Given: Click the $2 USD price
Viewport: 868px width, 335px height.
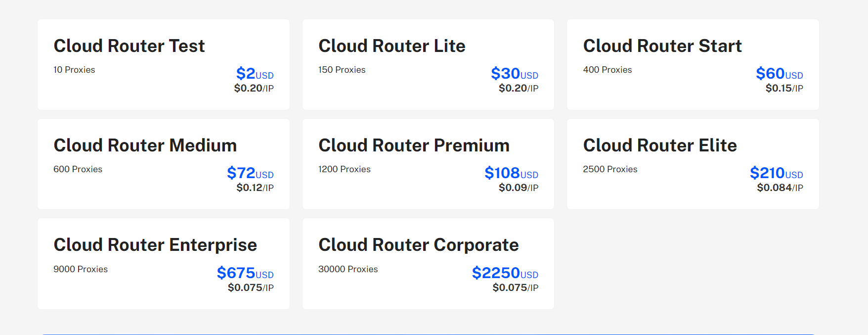Looking at the screenshot, I should pos(255,73).
